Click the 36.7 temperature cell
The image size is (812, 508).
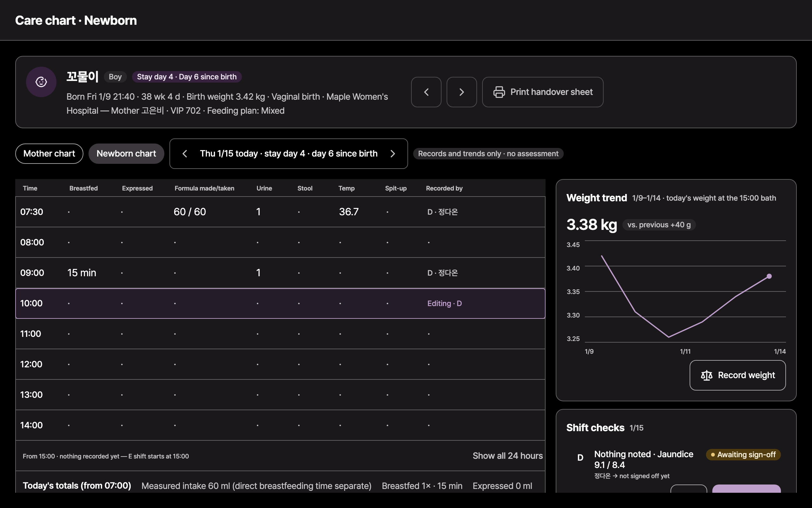(x=349, y=212)
